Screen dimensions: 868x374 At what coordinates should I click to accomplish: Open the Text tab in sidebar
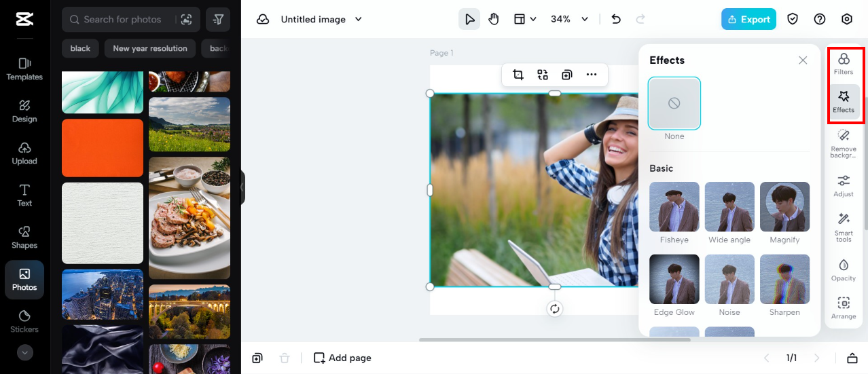pyautogui.click(x=24, y=195)
